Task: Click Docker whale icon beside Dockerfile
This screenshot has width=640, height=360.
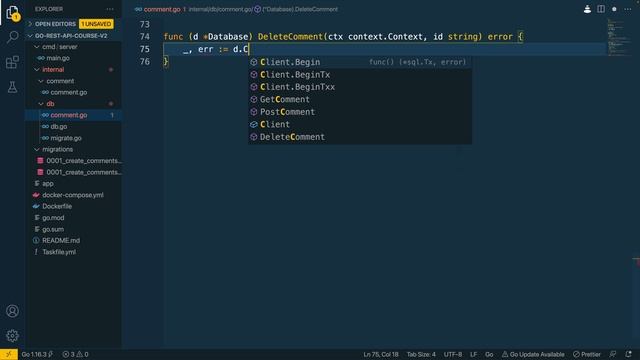Action: (36, 206)
